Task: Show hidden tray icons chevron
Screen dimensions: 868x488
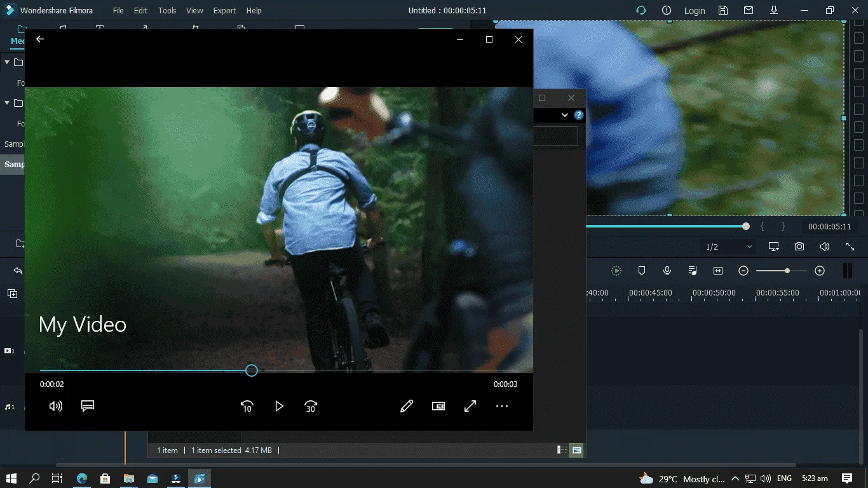Action: (735, 478)
